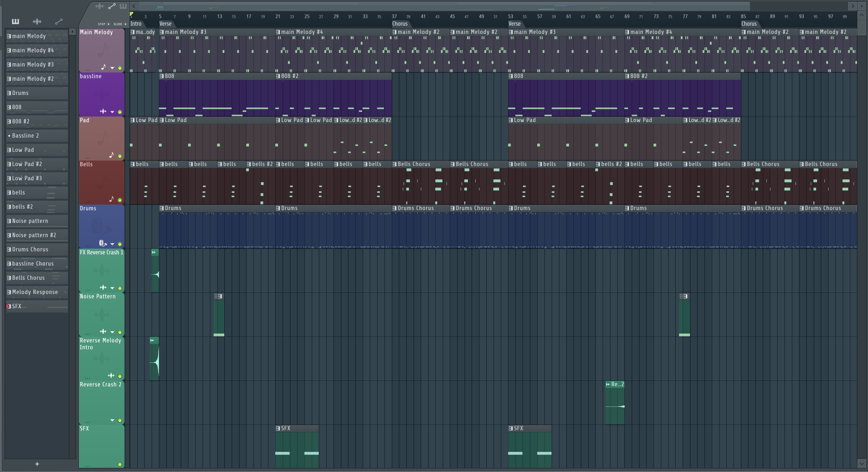Click waveform icon in playlist header corner

[100, 6]
